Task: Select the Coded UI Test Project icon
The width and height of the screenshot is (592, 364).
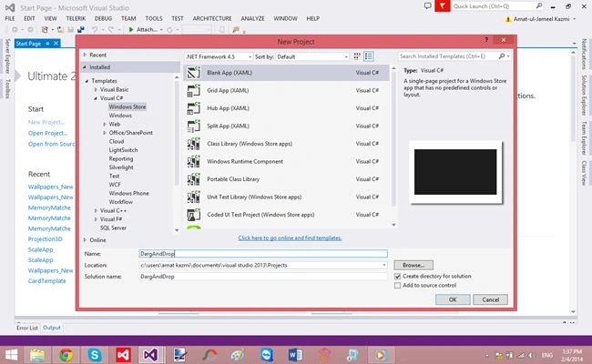Action: click(194, 215)
